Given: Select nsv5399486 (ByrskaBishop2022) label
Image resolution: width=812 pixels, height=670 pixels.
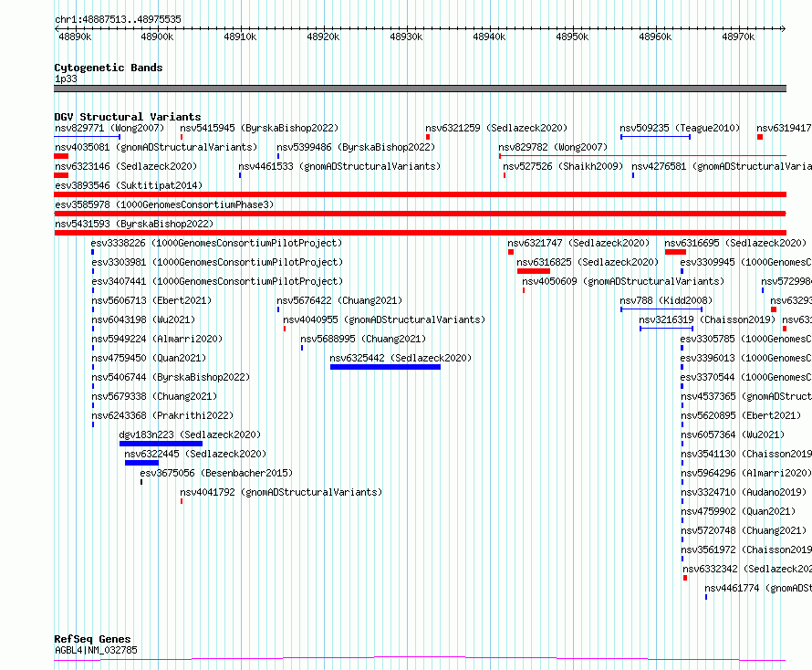Looking at the screenshot, I should 356,147.
